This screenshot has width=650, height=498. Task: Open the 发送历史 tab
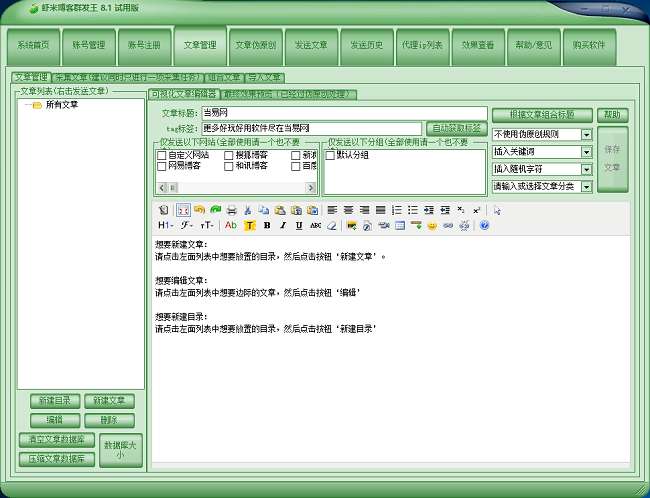[x=366, y=46]
